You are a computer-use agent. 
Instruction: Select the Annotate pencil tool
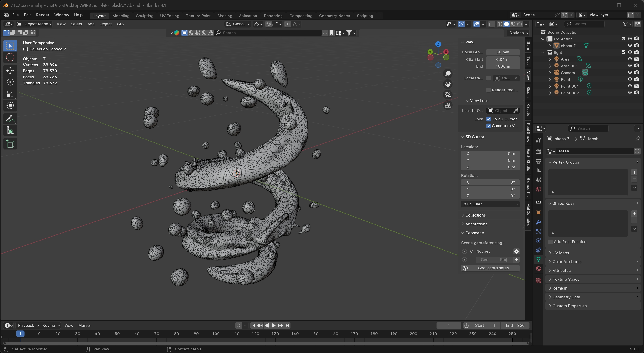point(10,119)
